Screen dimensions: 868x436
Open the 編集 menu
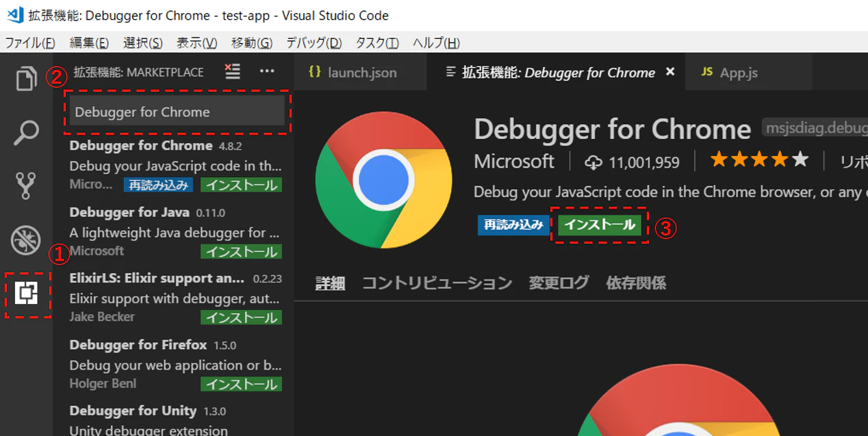coord(89,43)
